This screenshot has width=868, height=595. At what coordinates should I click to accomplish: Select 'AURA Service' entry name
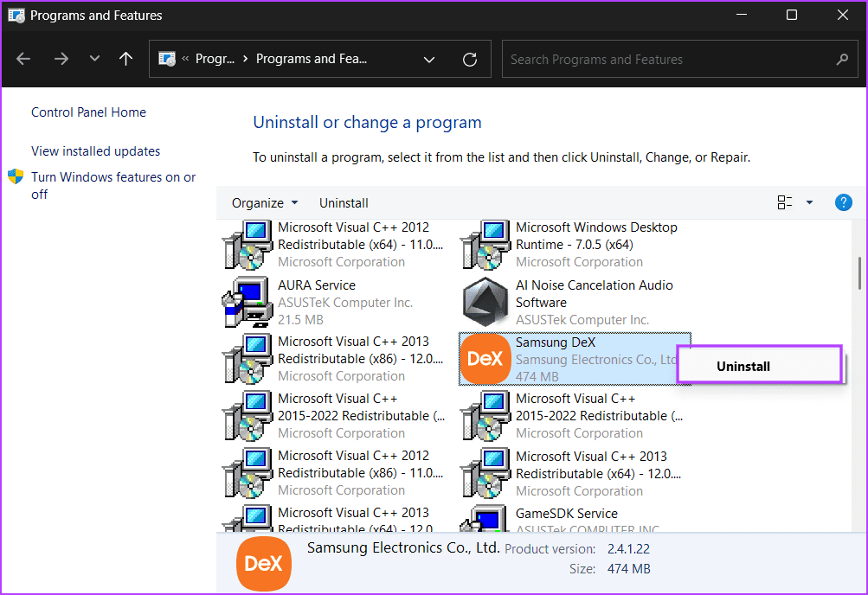[317, 285]
